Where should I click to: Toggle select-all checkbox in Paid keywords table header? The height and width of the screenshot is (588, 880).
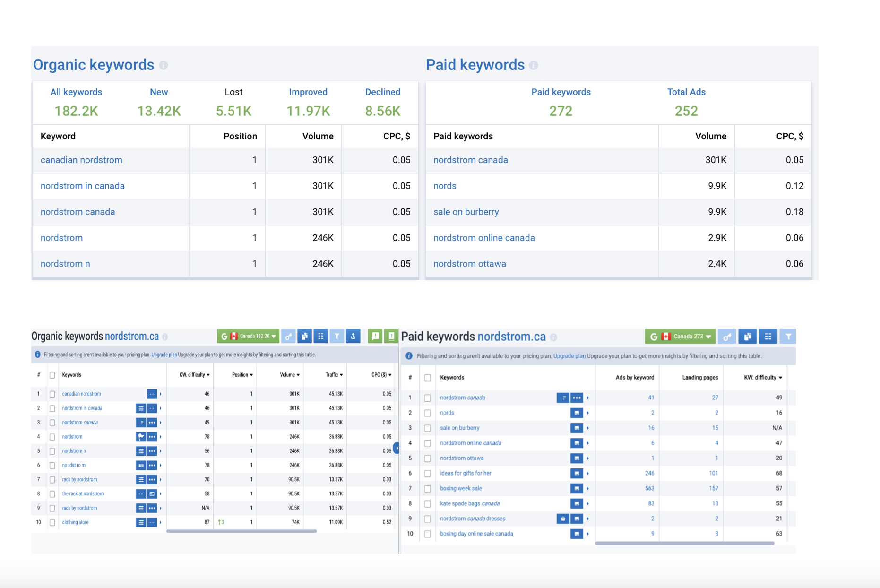428,378
